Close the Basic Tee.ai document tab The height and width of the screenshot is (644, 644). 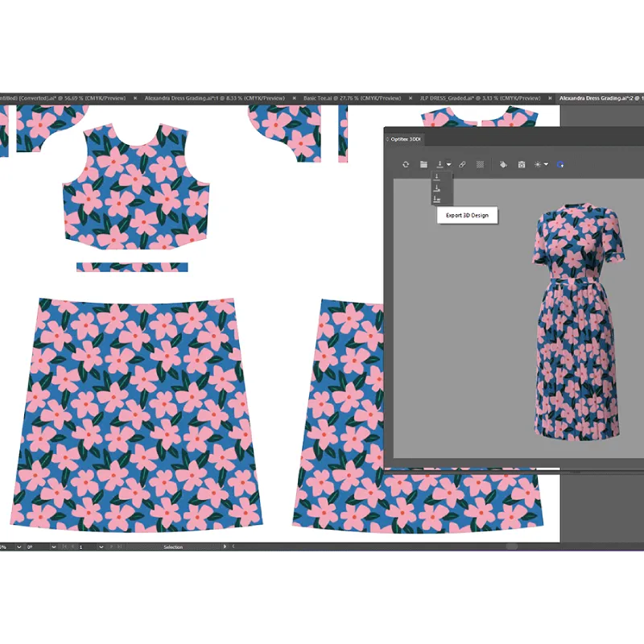click(x=411, y=98)
